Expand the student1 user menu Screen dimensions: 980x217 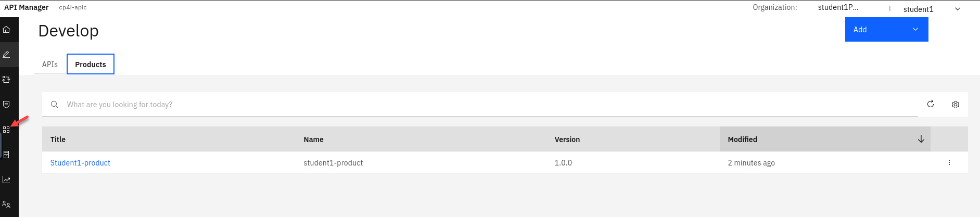coord(932,9)
